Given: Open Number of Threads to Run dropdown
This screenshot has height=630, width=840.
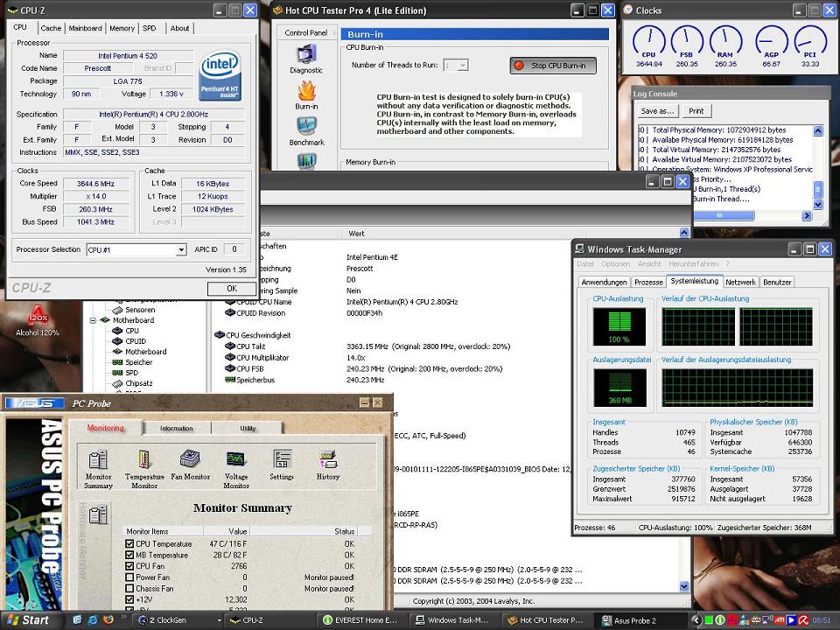Looking at the screenshot, I should pyautogui.click(x=462, y=66).
